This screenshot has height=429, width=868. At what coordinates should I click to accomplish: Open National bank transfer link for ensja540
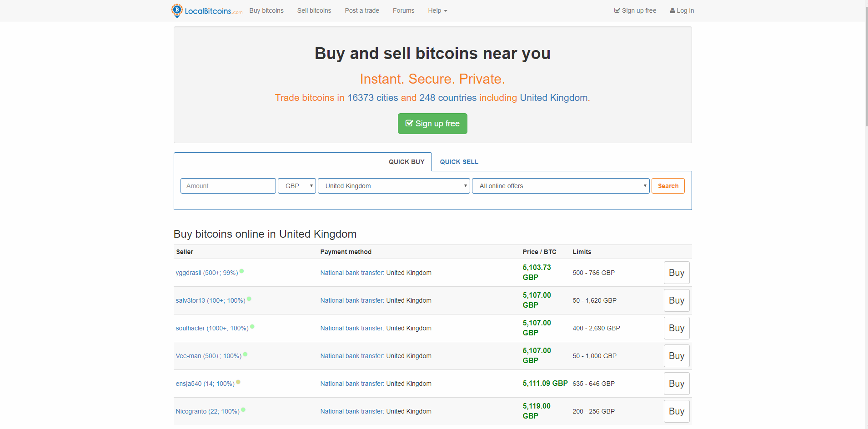tap(352, 384)
